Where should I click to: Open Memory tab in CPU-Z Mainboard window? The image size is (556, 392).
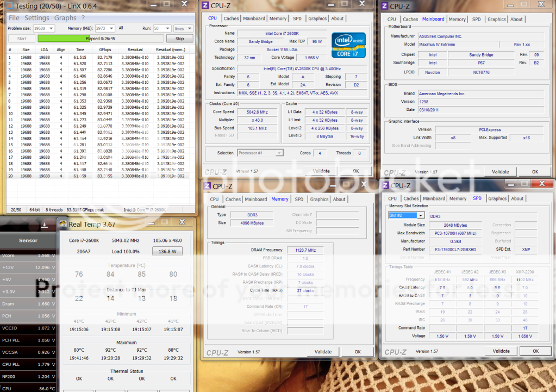pos(457,19)
